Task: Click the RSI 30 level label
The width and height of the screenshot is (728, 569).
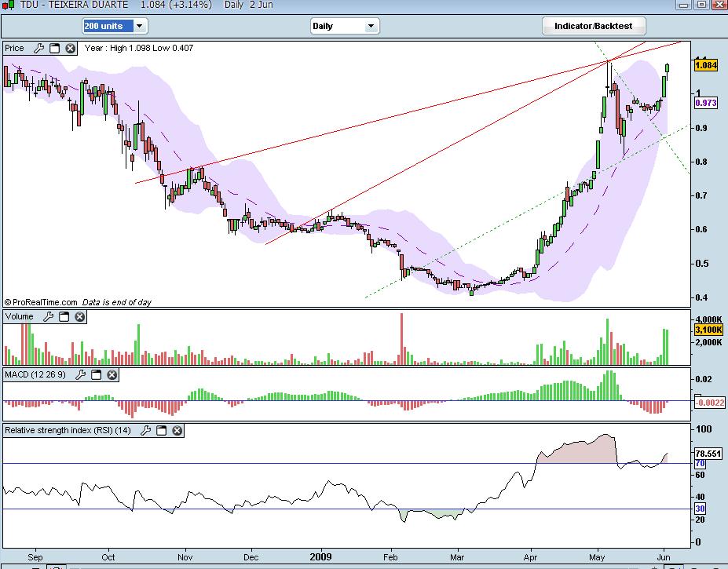Action: [700, 509]
